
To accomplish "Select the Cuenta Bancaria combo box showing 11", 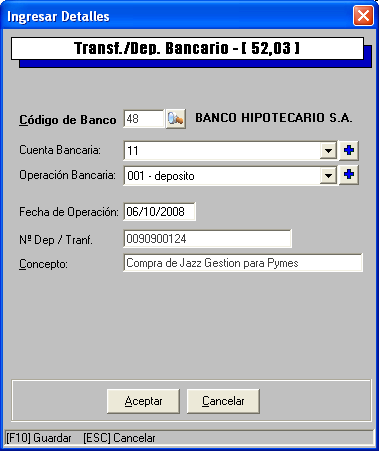I will click(230, 151).
